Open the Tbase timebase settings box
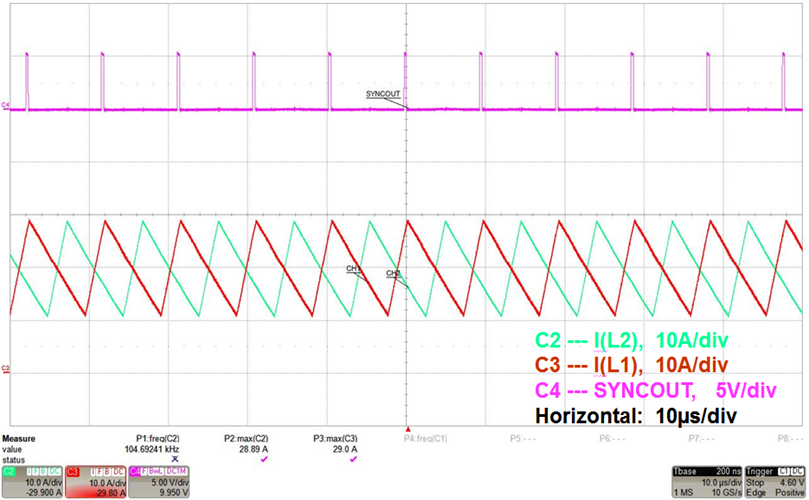 (x=707, y=482)
